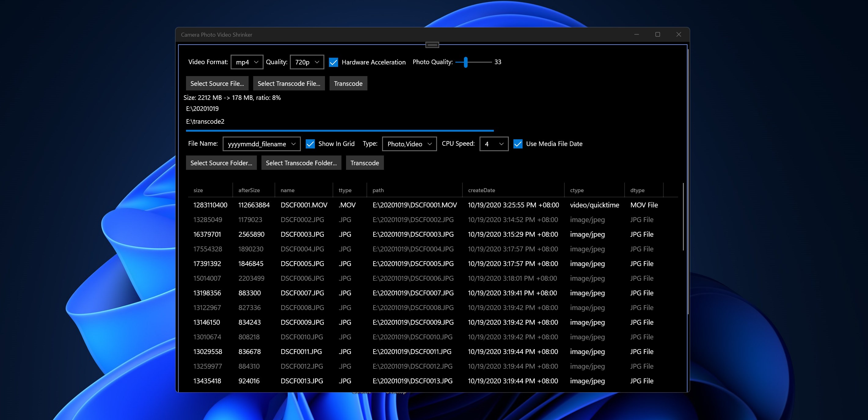Open the Video Format mp4 dropdown
Screen dimensions: 868x420
247,62
